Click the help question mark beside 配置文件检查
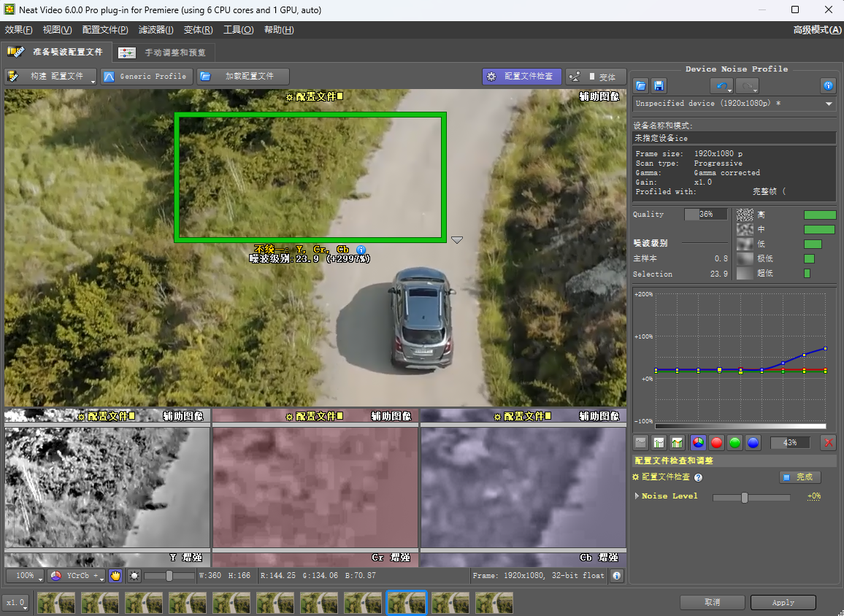The width and height of the screenshot is (844, 616). pos(698,477)
